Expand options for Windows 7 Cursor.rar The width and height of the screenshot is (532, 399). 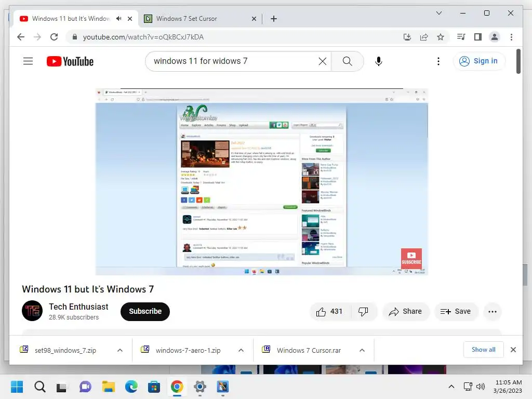tap(362, 350)
